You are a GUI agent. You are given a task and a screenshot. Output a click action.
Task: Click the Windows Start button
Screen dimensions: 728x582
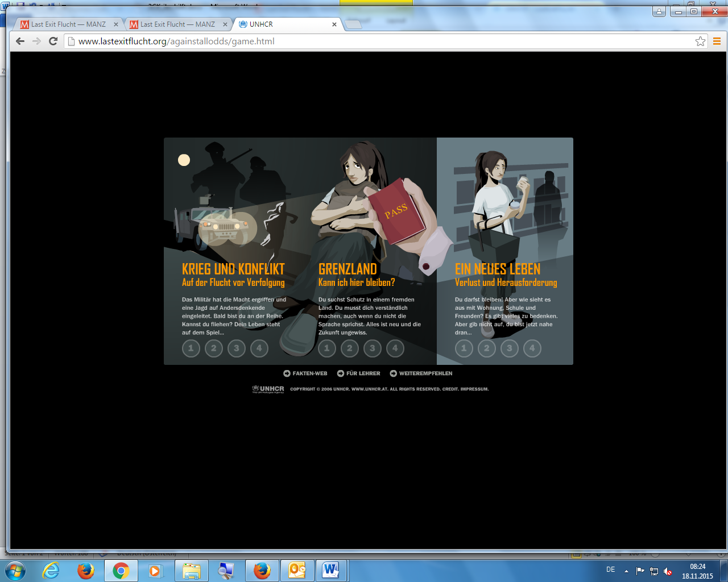(15, 570)
